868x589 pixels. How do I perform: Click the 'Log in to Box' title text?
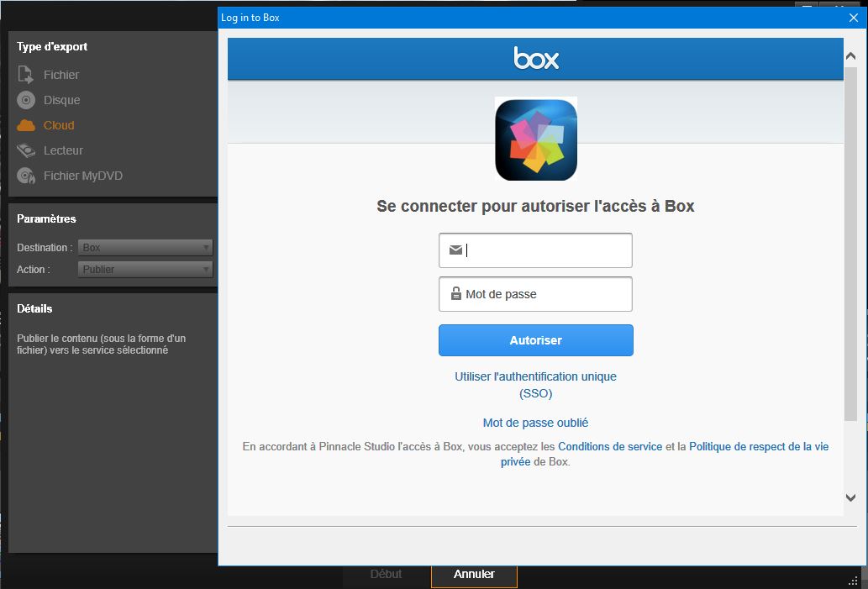tap(250, 18)
